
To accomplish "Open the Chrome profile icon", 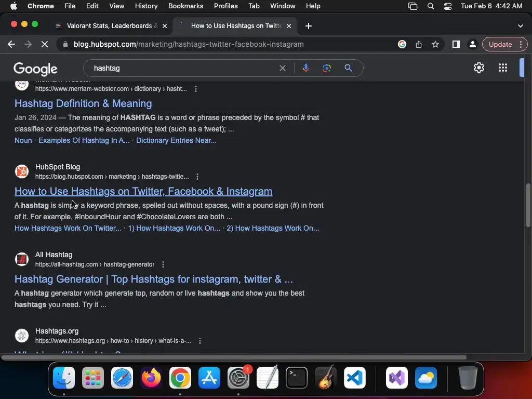I will point(472,44).
